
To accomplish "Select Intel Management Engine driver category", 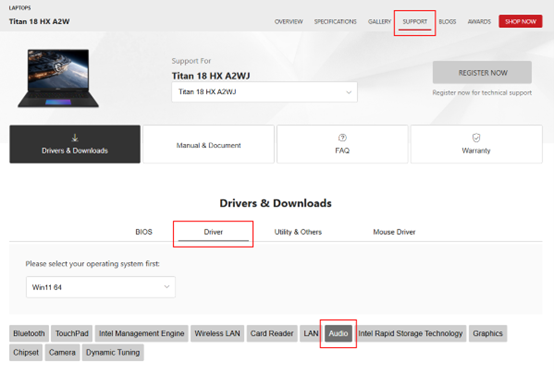I will click(x=141, y=333).
